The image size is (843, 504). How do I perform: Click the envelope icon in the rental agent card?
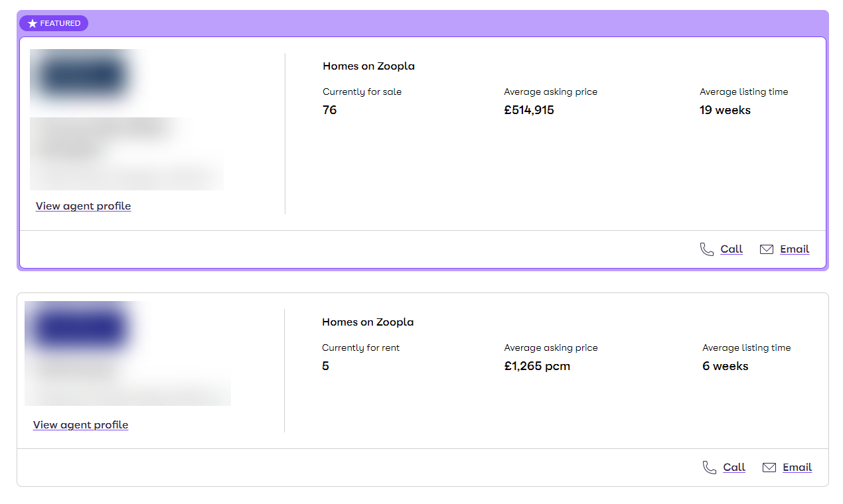(x=769, y=468)
